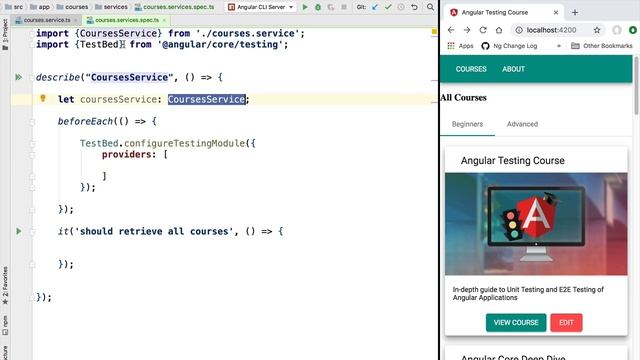Click the browser page vertical scrollbar
640x360 pixels.
636,86
